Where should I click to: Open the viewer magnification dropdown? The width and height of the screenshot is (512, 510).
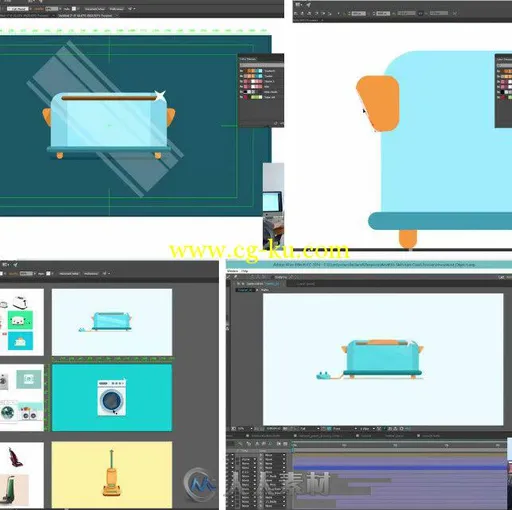244,429
